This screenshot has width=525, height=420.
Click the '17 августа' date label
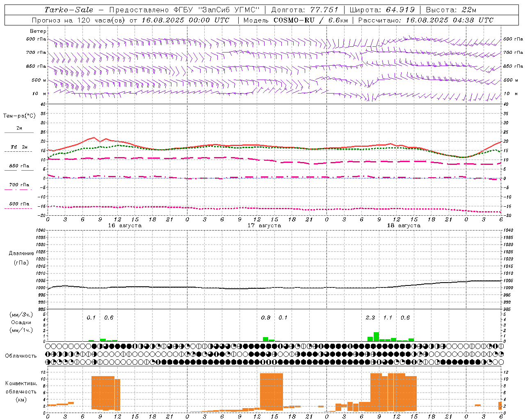pos(264,226)
